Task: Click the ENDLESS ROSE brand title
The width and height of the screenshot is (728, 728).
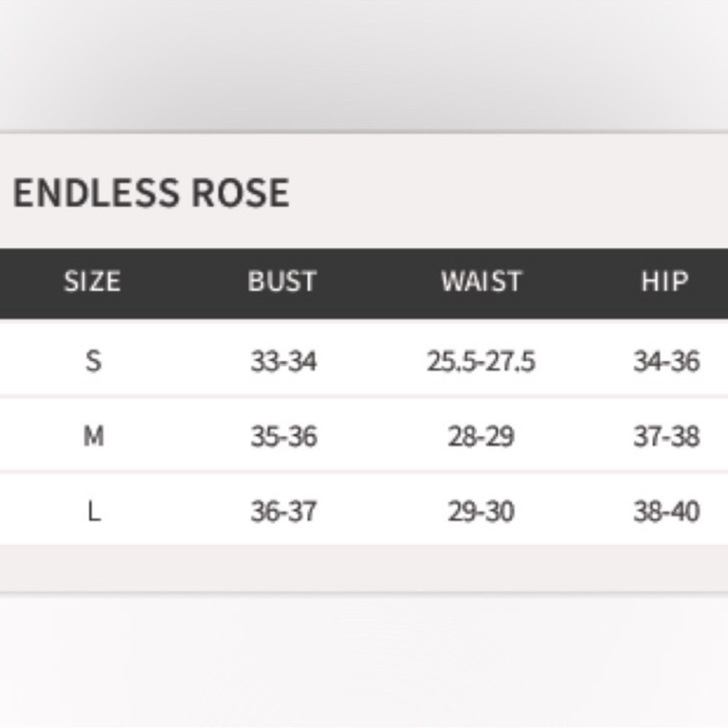Action: (x=151, y=193)
